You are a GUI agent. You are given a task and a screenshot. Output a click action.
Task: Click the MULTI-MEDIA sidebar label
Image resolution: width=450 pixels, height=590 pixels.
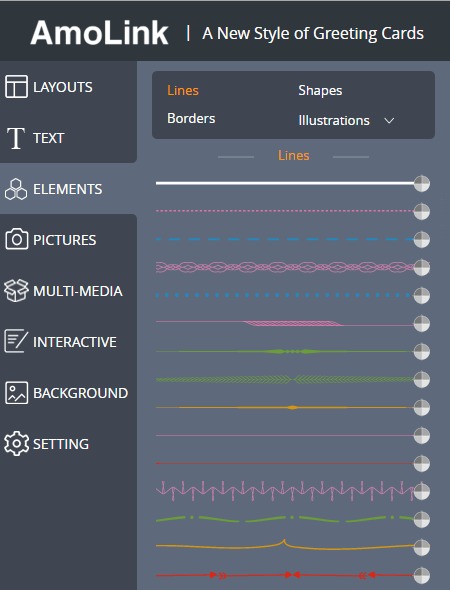coord(78,291)
